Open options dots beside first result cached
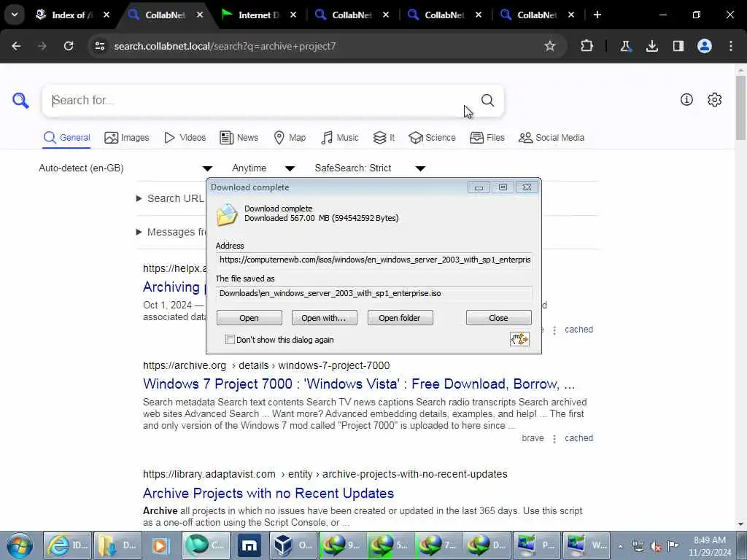Image resolution: width=747 pixels, height=560 pixels. (x=554, y=330)
